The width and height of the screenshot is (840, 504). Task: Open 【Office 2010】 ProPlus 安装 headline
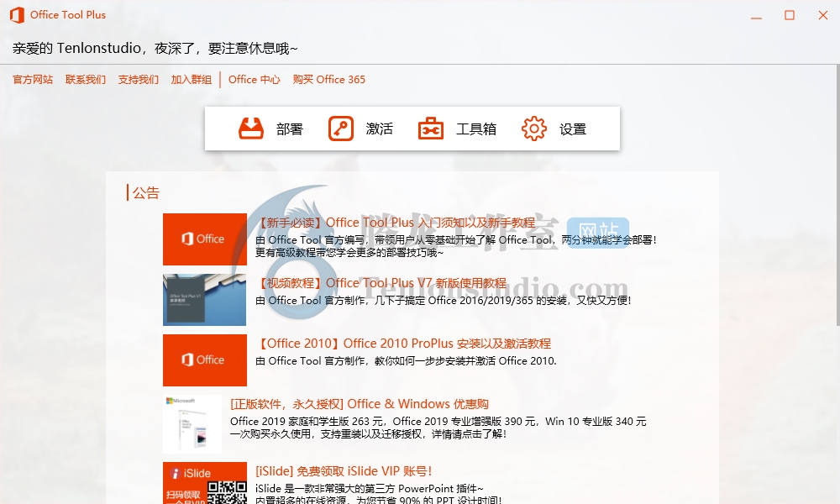(403, 344)
